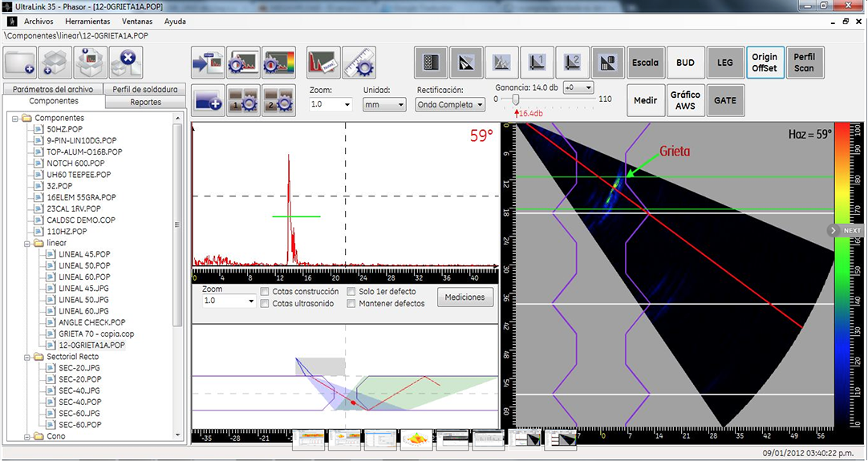Toggle the linear scan view icon
868x461 pixels.
(432, 63)
